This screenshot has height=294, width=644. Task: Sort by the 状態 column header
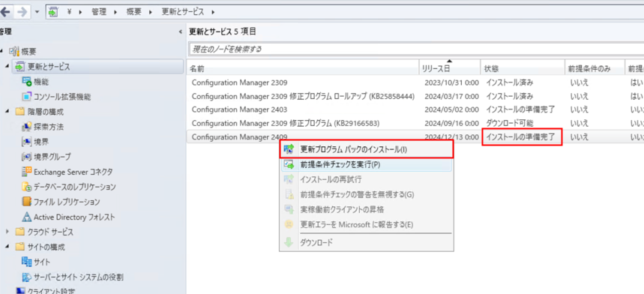[x=523, y=68]
